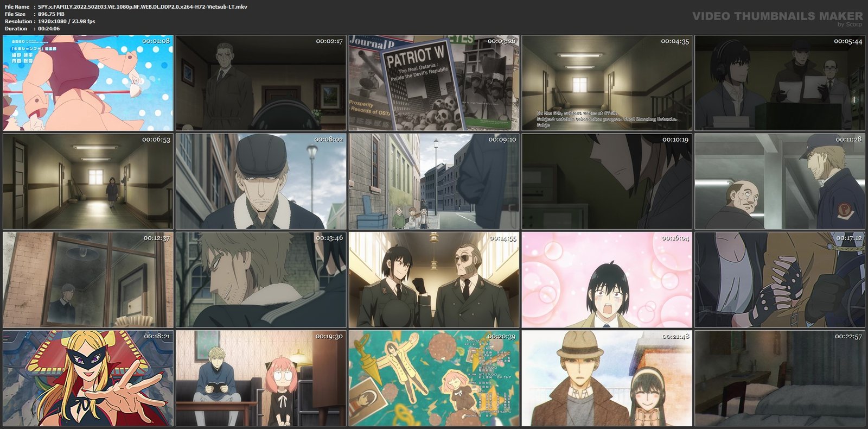This screenshot has height=429, width=868.
Task: Select the couple thumbnail at 00:21:48
Action: pyautogui.click(x=607, y=378)
